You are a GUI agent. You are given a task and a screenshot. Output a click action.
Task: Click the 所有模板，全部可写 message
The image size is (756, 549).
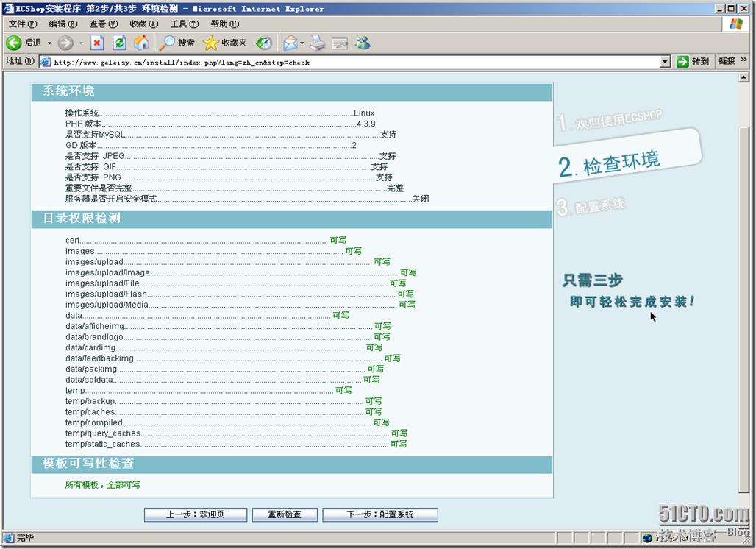(103, 485)
